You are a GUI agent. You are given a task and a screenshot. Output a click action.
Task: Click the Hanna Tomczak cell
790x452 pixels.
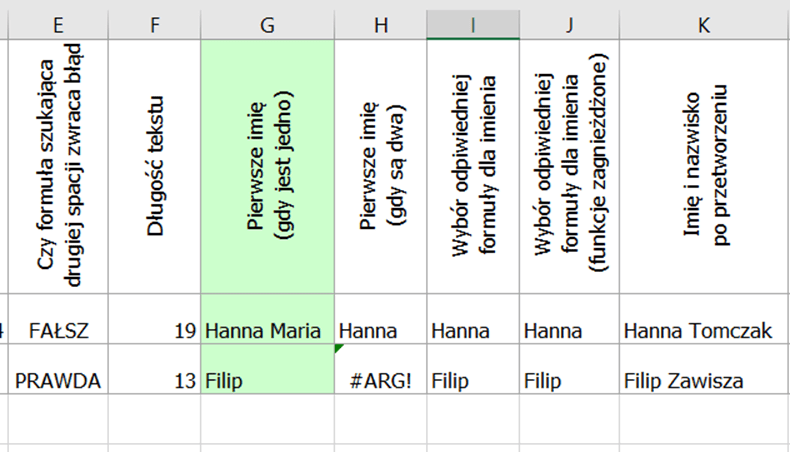[703, 331]
